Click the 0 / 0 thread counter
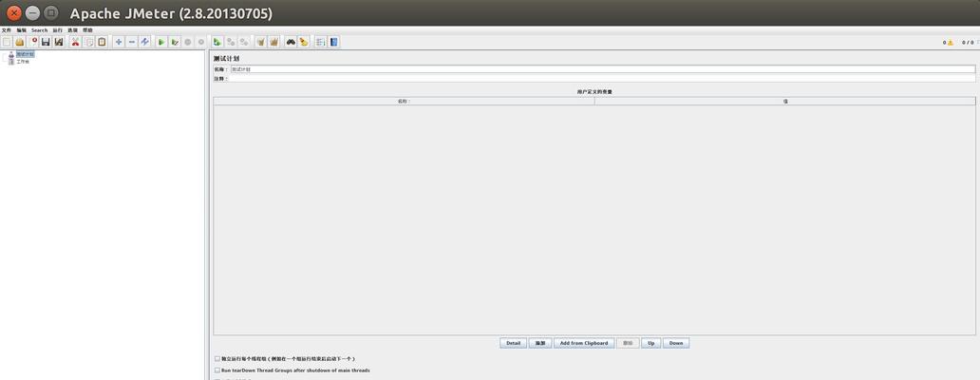 coord(968,43)
